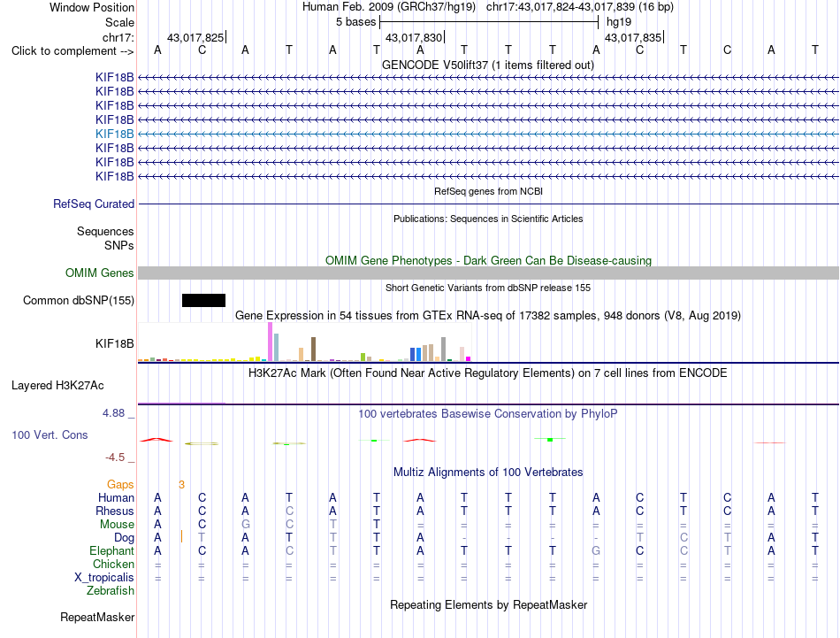Select the light-blue highlighted KIF18B transcript label
This screenshot has width=840, height=638.
coord(115,134)
